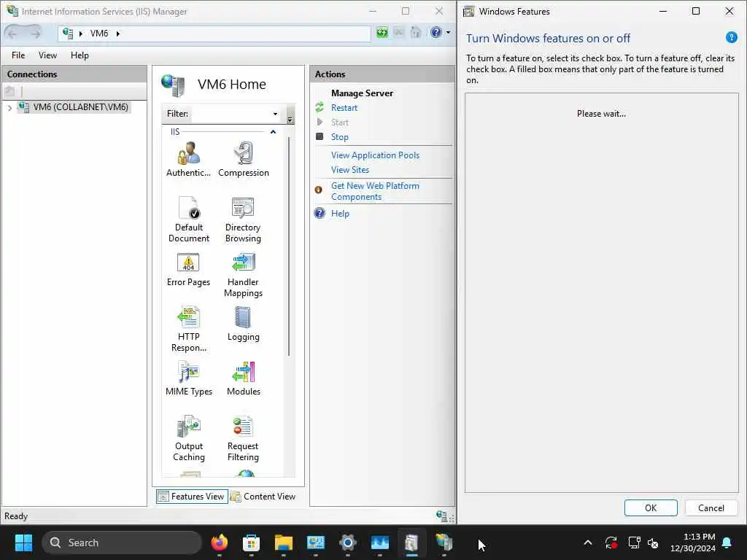Click the Windows Features help icon
The width and height of the screenshot is (747, 560).
pos(731,37)
